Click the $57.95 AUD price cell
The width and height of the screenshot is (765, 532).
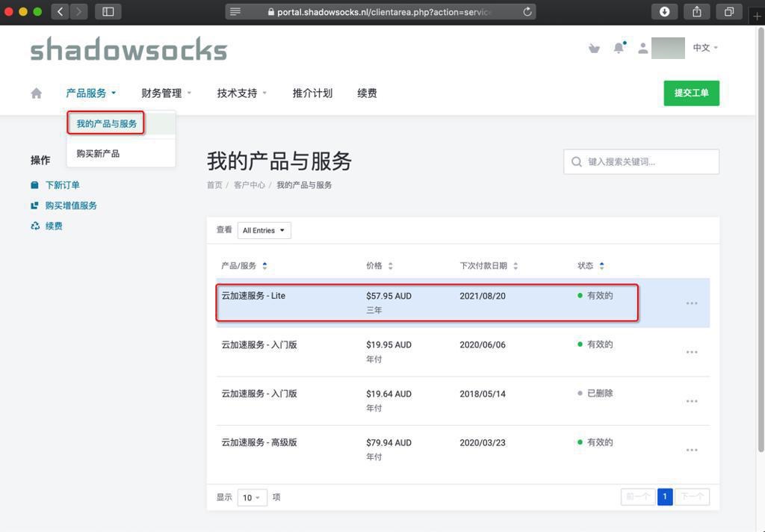388,296
